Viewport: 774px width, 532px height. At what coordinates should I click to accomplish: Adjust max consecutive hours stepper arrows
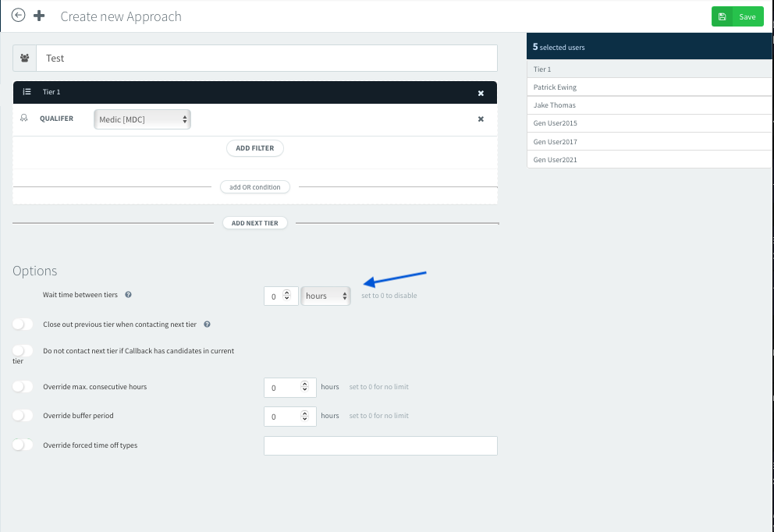[x=304, y=386]
